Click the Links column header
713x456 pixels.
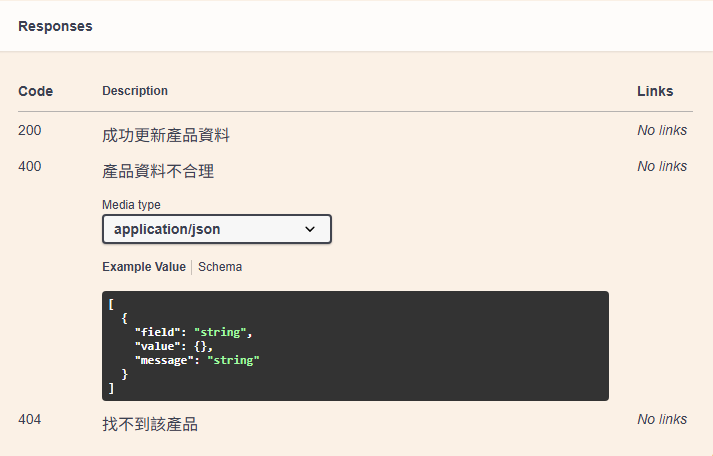pos(655,91)
